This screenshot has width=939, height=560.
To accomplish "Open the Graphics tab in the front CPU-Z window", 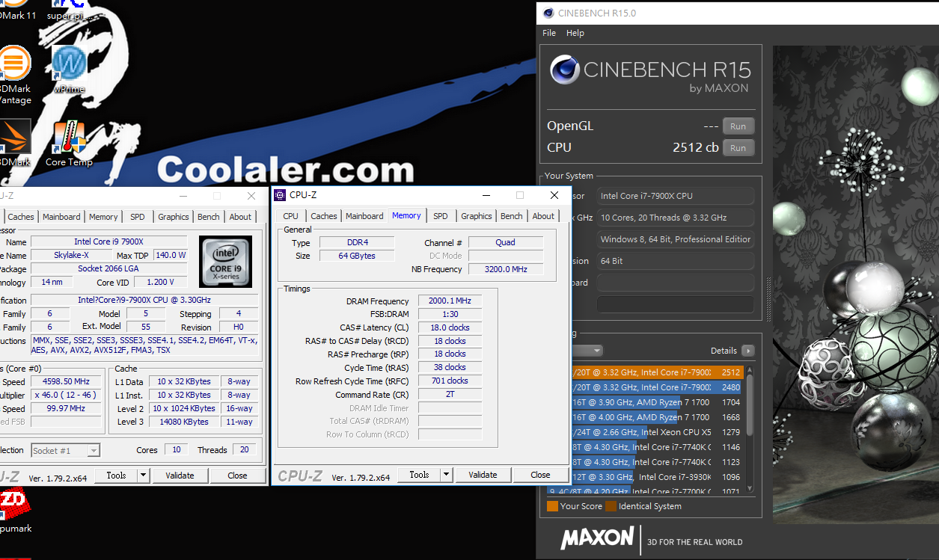I will pyautogui.click(x=477, y=216).
